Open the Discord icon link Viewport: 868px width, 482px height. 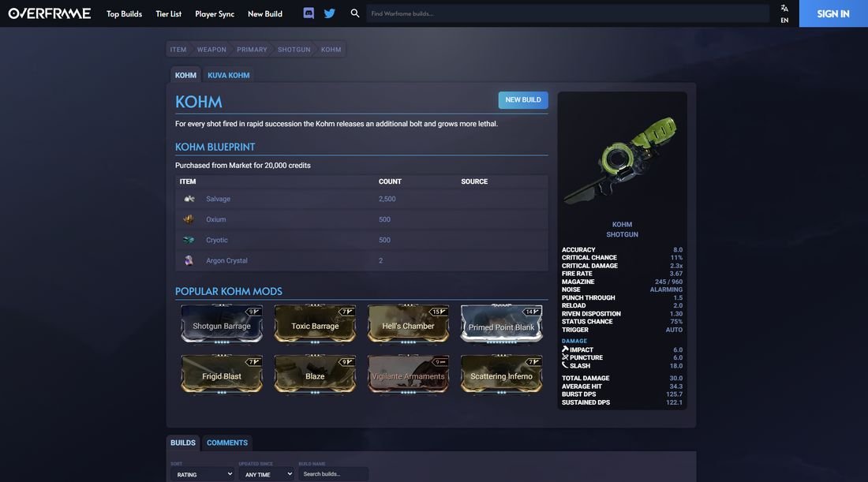click(309, 13)
